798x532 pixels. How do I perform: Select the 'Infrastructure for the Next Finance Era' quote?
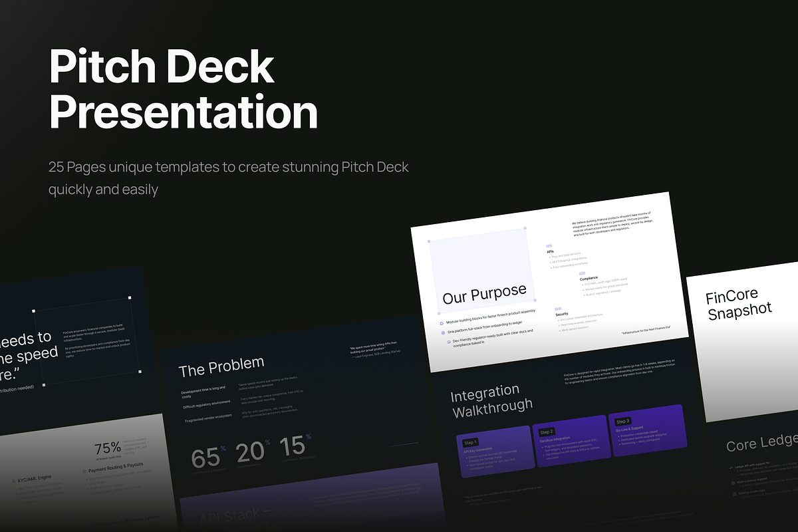pyautogui.click(x=646, y=331)
